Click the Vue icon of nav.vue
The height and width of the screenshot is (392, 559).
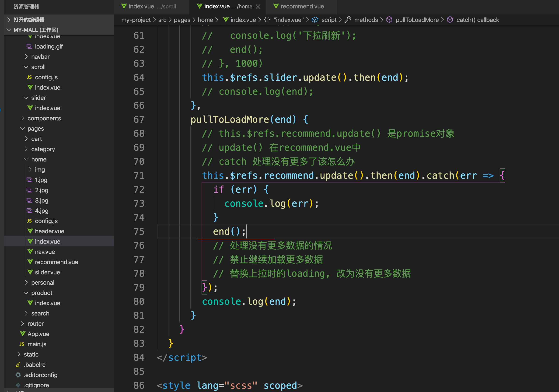coord(30,252)
